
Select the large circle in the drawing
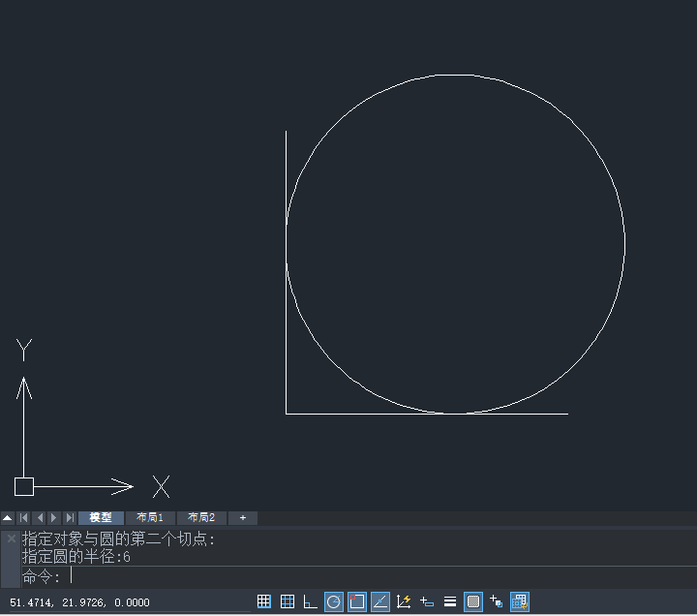pyautogui.click(x=625, y=244)
